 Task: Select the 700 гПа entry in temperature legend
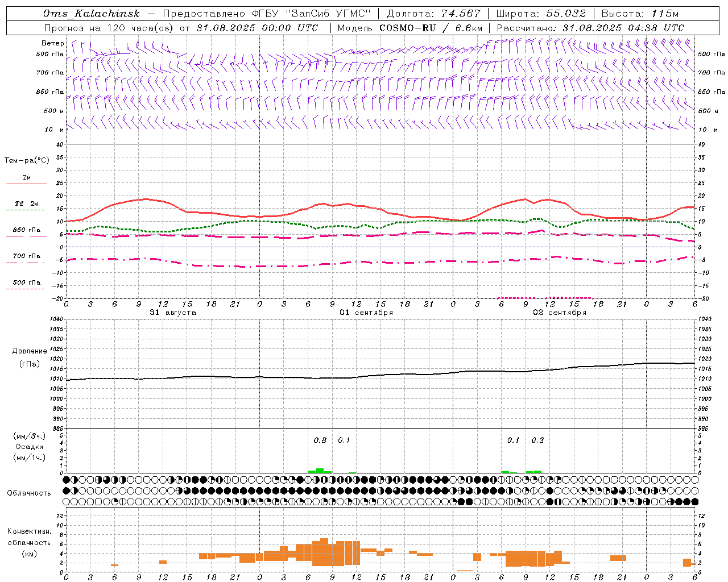tap(27, 256)
